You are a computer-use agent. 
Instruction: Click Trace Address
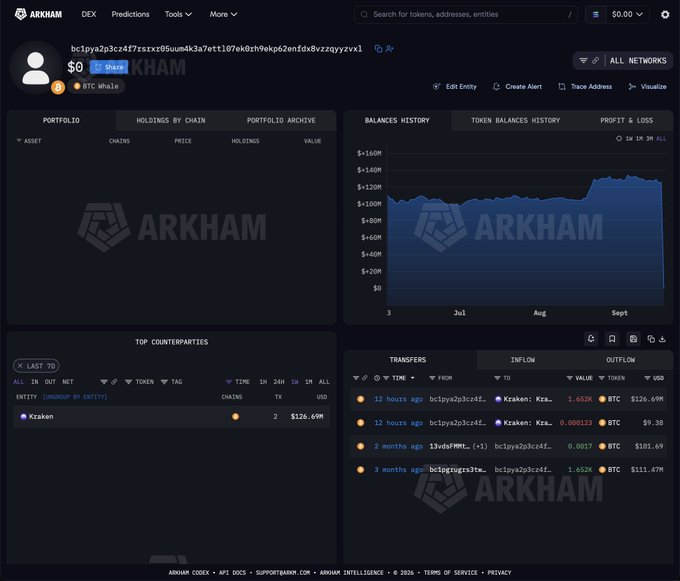coord(585,87)
